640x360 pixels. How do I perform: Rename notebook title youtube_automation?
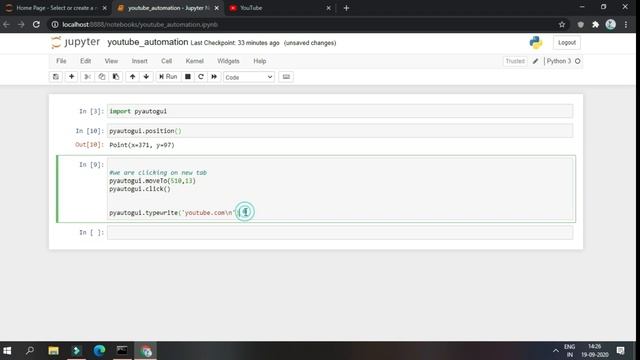click(147, 42)
